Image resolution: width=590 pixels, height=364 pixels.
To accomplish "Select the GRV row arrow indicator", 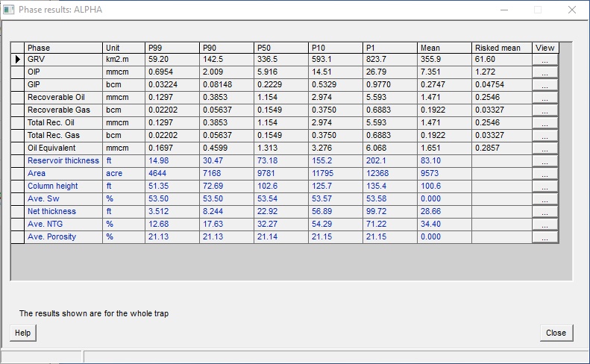I will pos(17,60).
